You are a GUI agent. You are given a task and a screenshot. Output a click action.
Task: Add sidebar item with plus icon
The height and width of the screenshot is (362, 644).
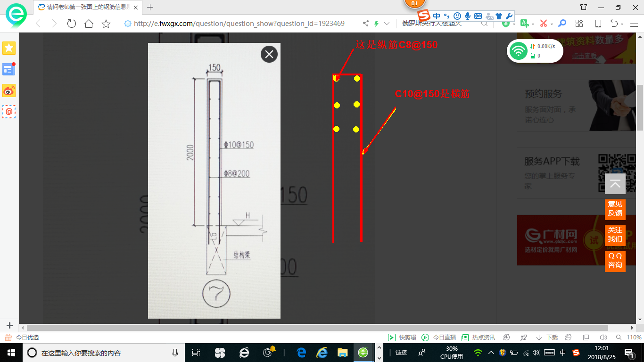[x=9, y=326]
